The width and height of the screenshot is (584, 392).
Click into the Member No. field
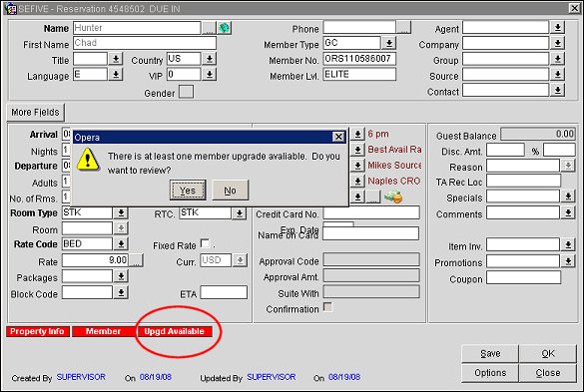[x=359, y=59]
